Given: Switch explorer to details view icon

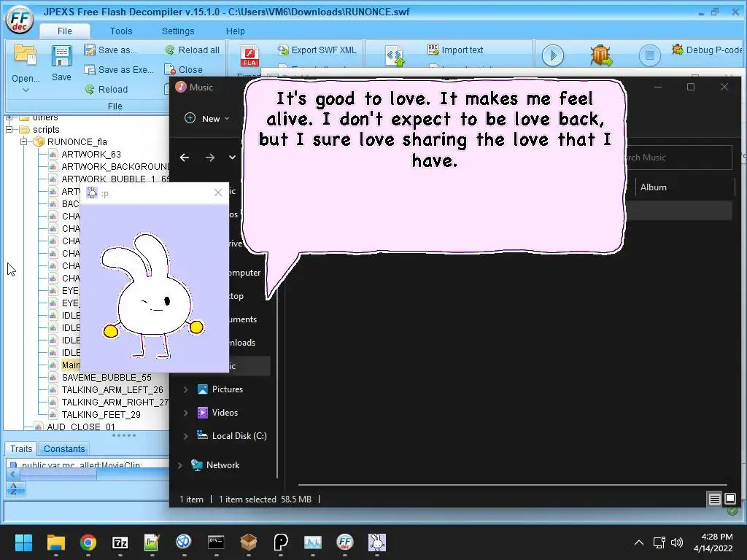Looking at the screenshot, I should [x=715, y=499].
